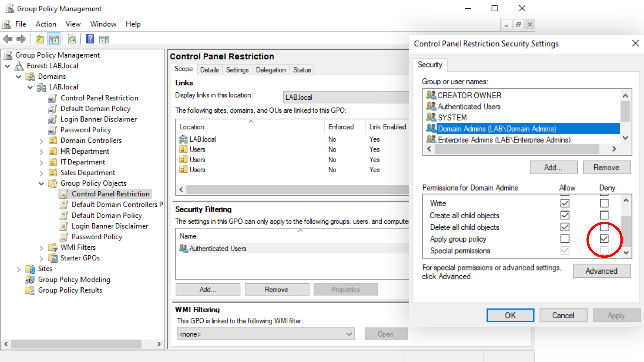The image size is (644, 362).
Task: Switch to the Delegation tab
Action: tap(270, 70)
